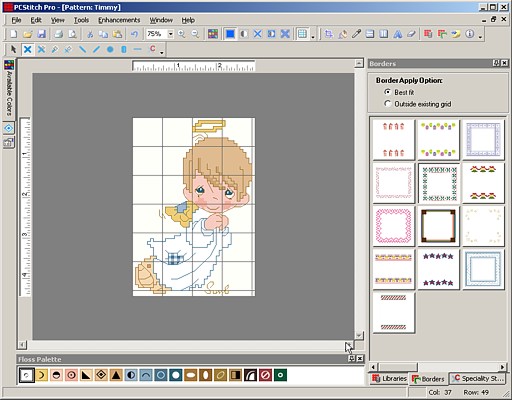This screenshot has height=400, width=512.
Task: Select the full cross stitch tool
Action: 27,49
